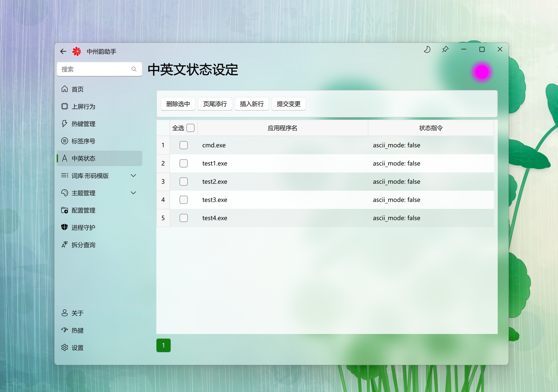This screenshot has height=392, width=558.
Task: Open 进程守护 shield icon
Action: click(64, 228)
